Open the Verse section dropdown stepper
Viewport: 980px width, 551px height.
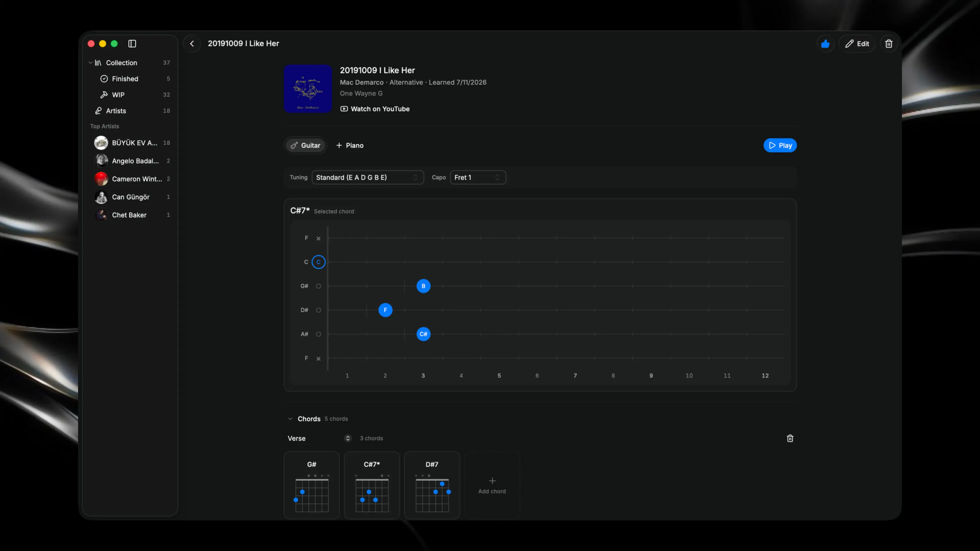(348, 438)
